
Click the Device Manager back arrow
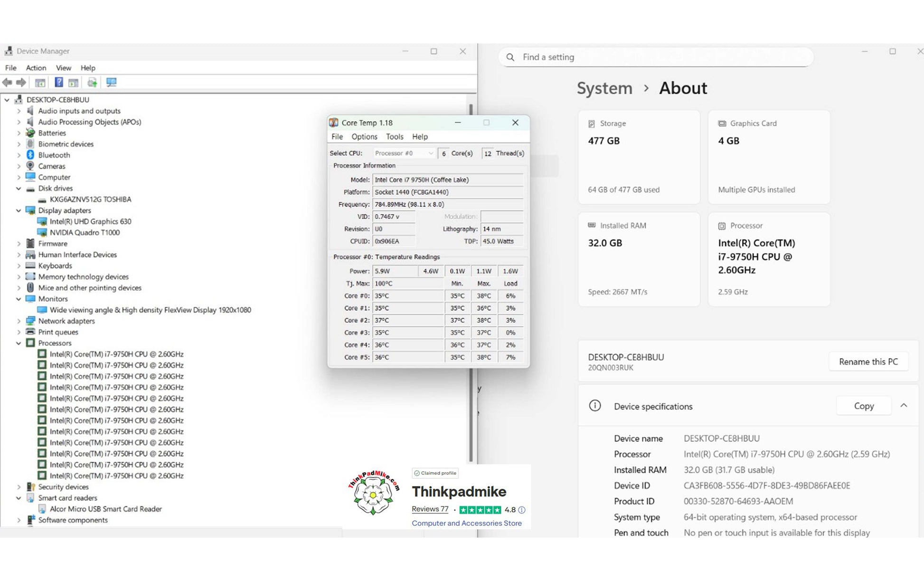click(7, 83)
